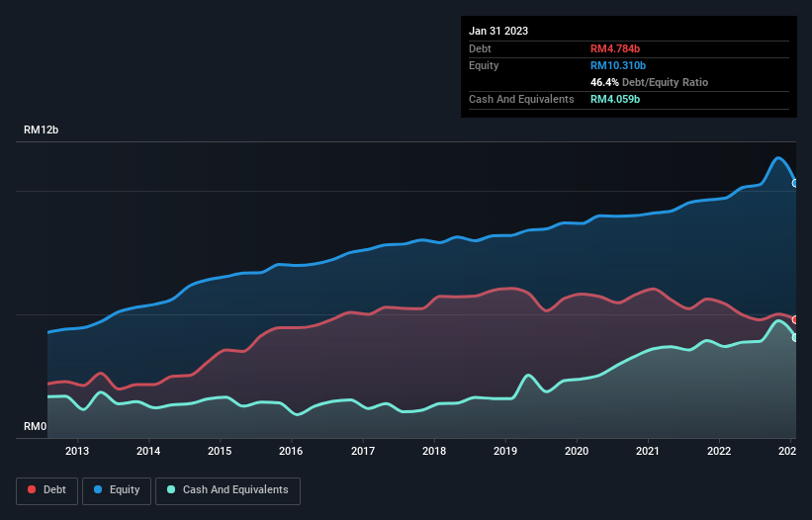The width and height of the screenshot is (812, 520).
Task: Select the 2020 x-axis label
Action: pyautogui.click(x=577, y=451)
